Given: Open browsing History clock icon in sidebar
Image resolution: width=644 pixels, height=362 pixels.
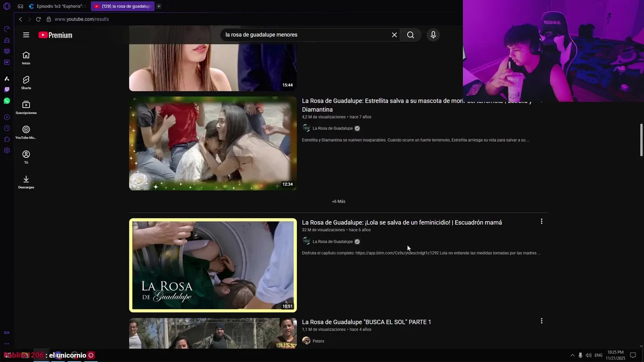Looking at the screenshot, I should click(7, 128).
